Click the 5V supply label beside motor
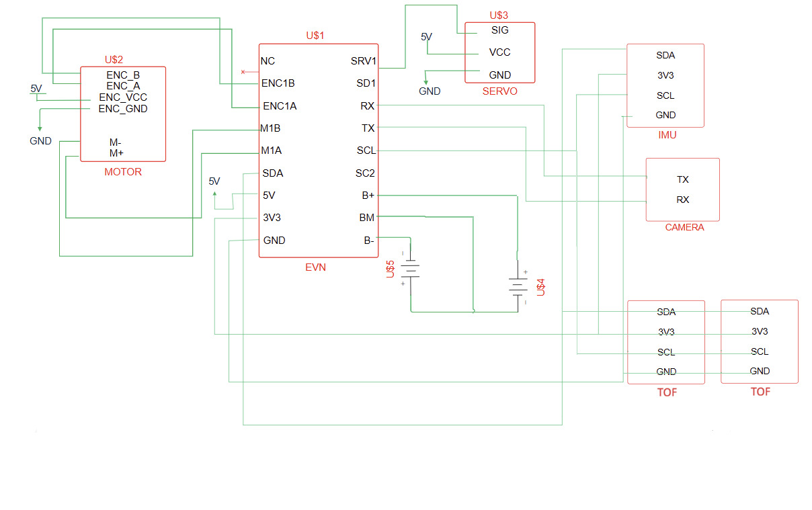Viewport: 812px width, 510px height. point(36,89)
